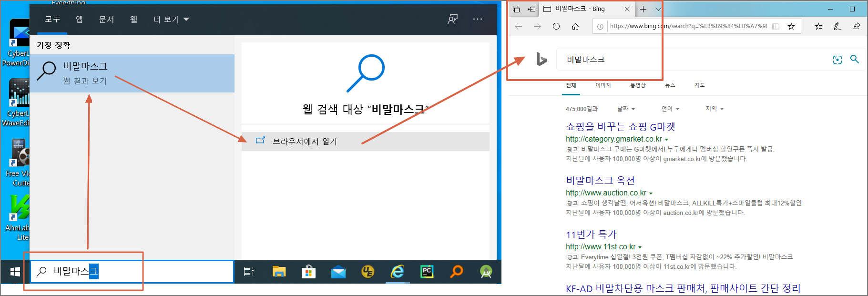Open the AhnLab desktop shortcut

coord(18,218)
